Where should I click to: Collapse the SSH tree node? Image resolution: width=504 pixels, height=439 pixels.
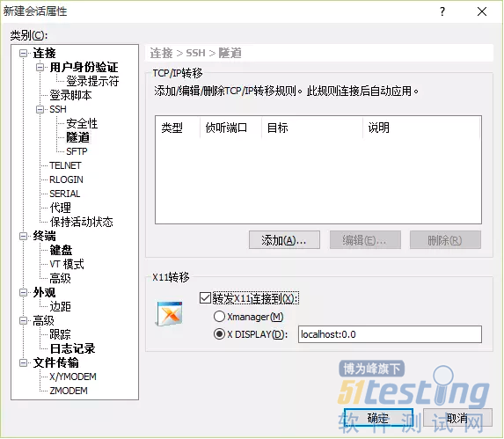40,110
